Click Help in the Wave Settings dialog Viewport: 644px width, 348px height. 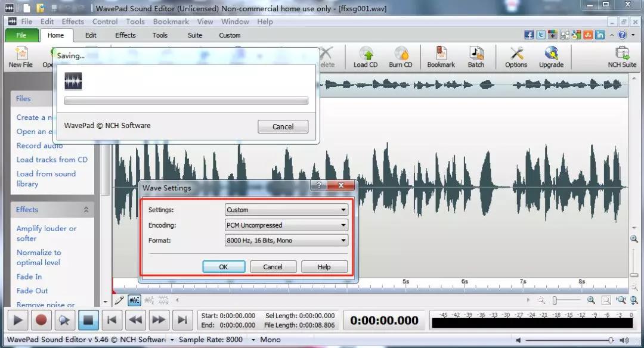point(324,267)
